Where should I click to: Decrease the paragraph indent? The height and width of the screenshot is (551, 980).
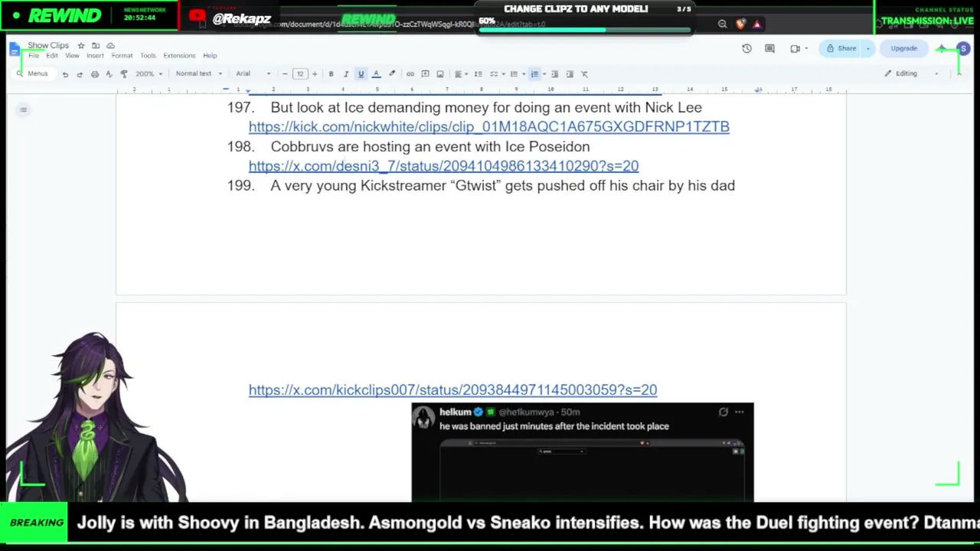click(x=555, y=74)
